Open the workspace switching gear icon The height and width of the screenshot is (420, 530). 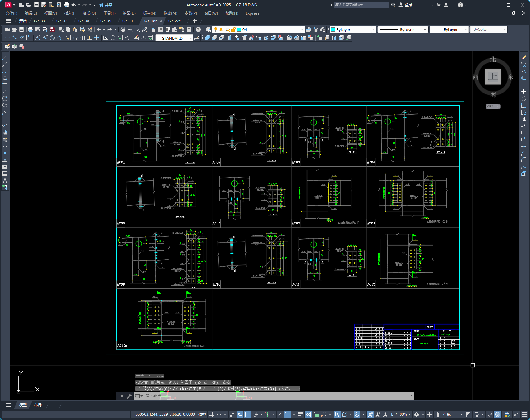417,414
